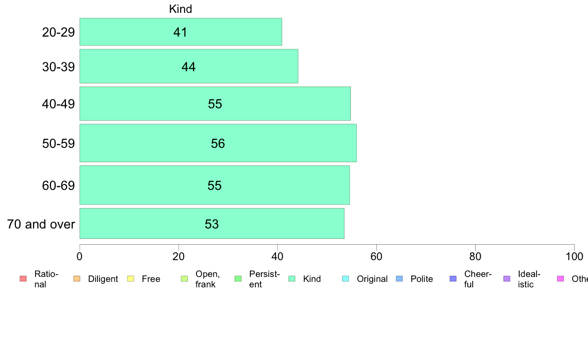The height and width of the screenshot is (364, 588).
Task: Click the pink Other legend swatch
Action: 561,278
